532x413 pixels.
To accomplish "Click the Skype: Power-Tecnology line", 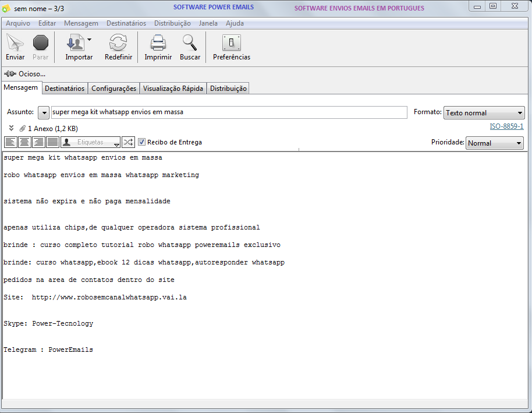I will tap(48, 323).
